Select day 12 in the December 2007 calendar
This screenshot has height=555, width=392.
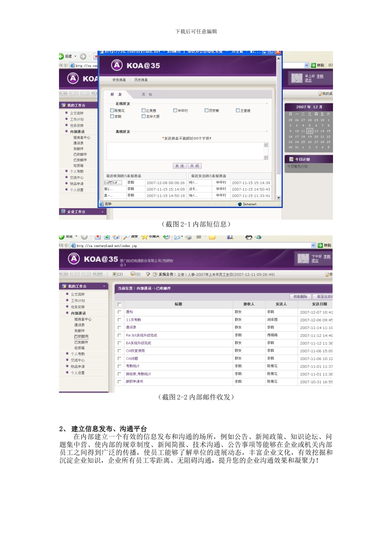[309, 131]
